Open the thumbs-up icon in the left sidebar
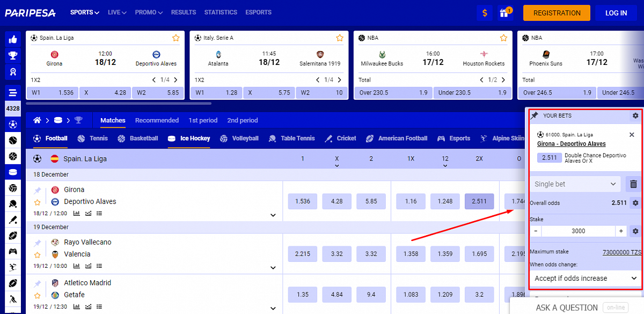Screen dimensions: 644x314 coord(13,39)
